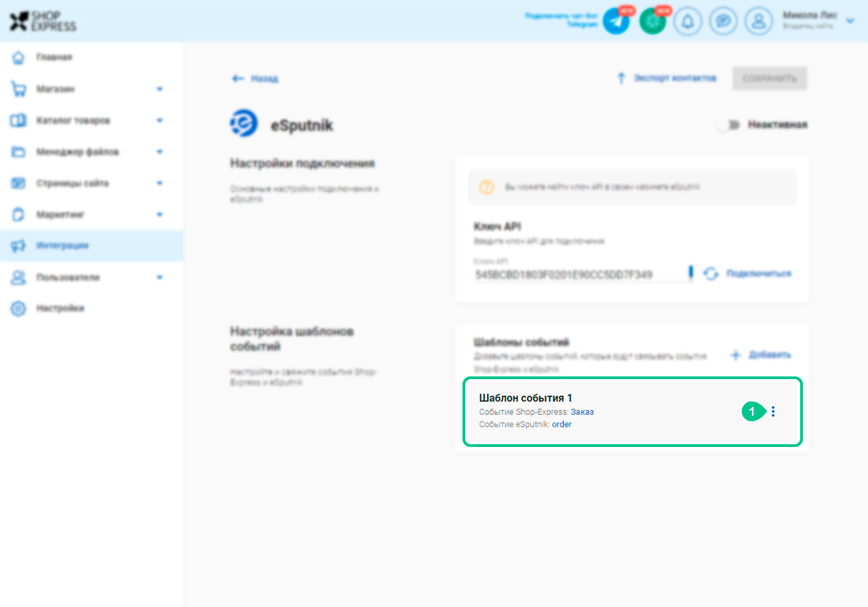Click the user name Микола Лис
Viewport: 868px width, 607px height.
(810, 16)
